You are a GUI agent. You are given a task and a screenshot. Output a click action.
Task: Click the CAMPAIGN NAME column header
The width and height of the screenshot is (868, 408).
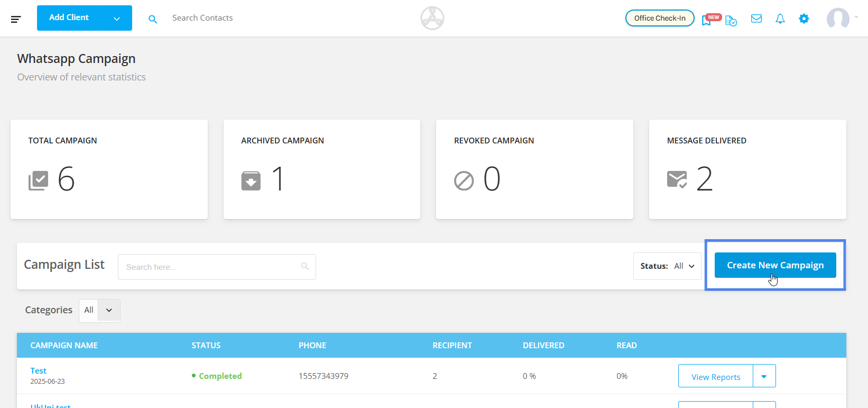[x=64, y=346]
